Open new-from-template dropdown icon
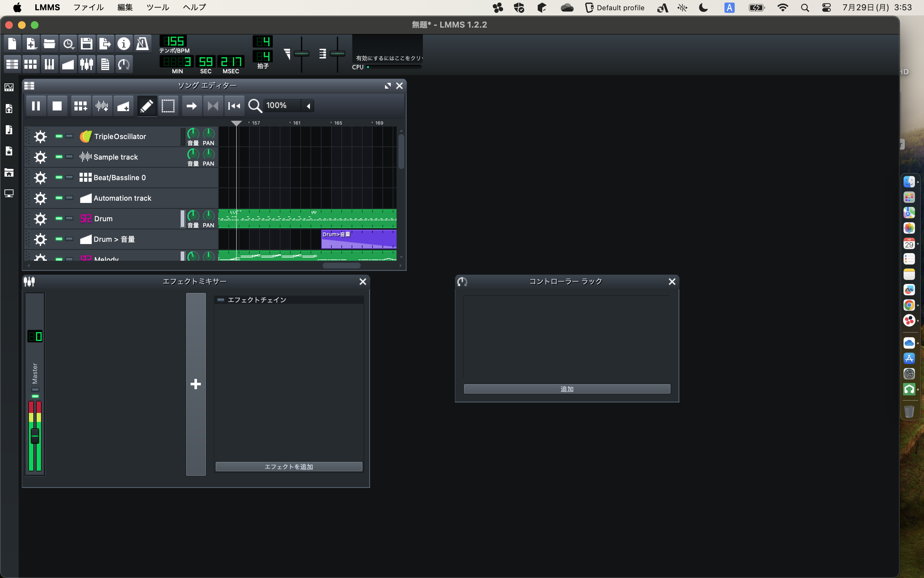 click(30, 44)
